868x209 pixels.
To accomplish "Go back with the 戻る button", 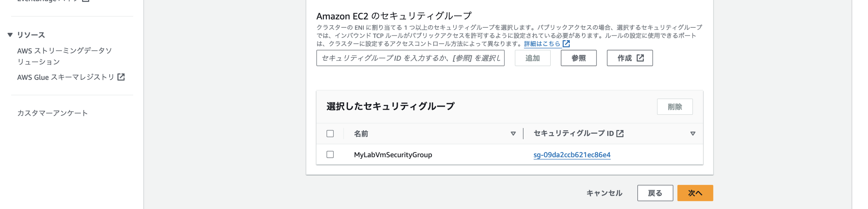I will pos(655,193).
